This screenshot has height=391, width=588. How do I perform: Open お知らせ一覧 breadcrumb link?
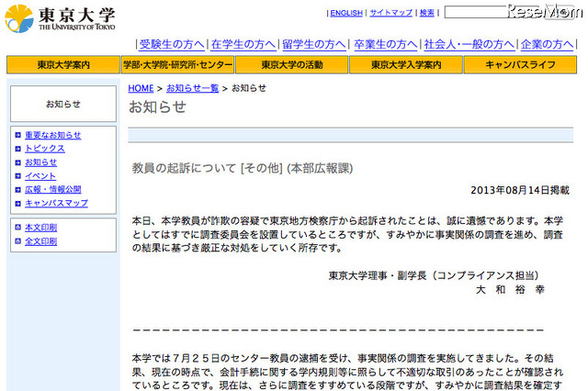click(x=192, y=88)
